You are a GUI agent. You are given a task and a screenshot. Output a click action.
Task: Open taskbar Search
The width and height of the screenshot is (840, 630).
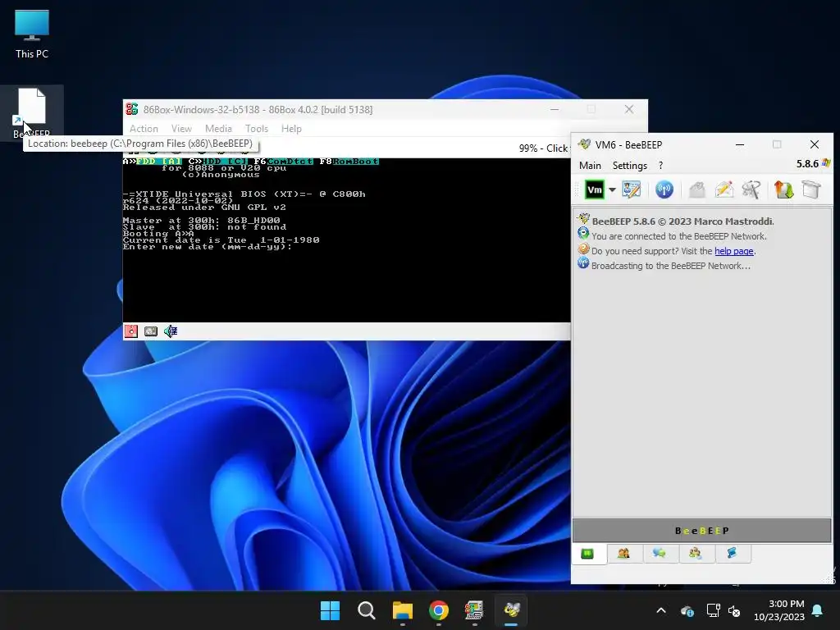coord(367,610)
